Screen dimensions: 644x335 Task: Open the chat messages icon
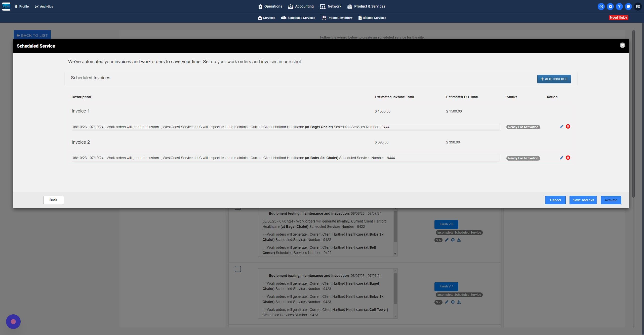coord(628,7)
